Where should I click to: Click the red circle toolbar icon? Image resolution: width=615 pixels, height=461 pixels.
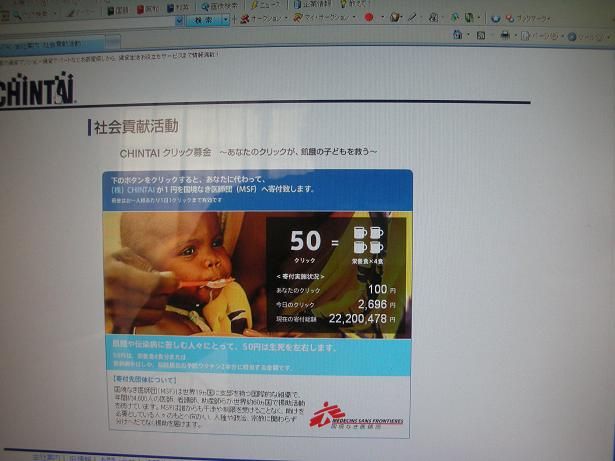click(369, 17)
